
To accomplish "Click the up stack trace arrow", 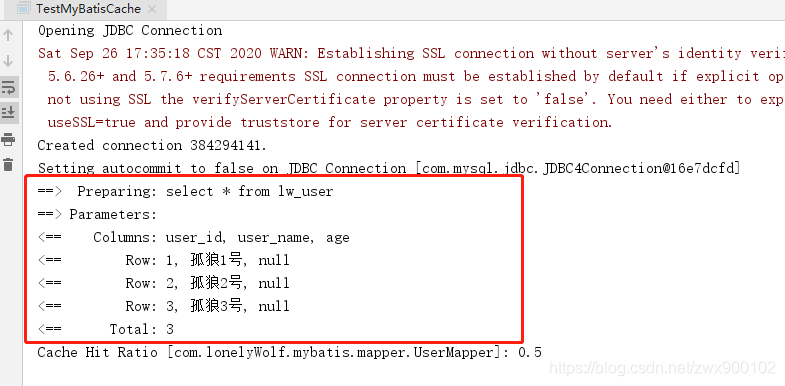I will click(8, 36).
